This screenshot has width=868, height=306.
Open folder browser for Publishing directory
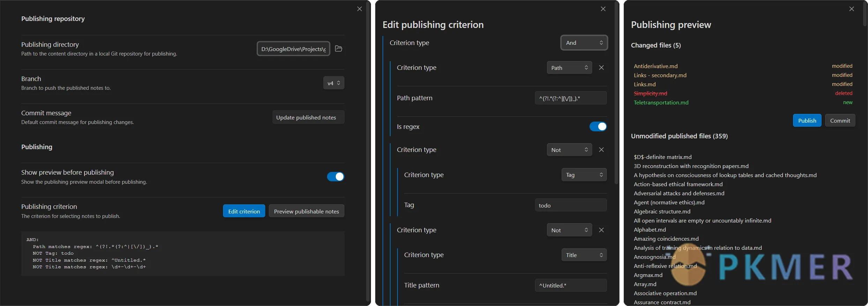[x=339, y=49]
